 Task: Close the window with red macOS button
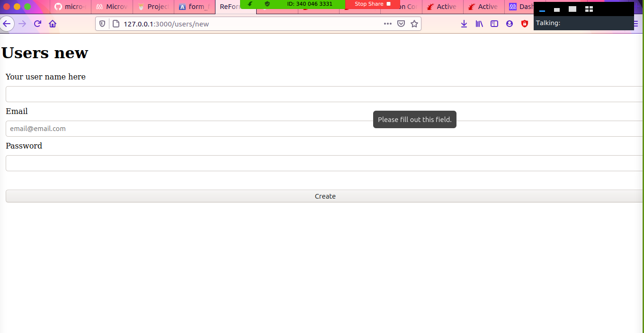pos(7,7)
